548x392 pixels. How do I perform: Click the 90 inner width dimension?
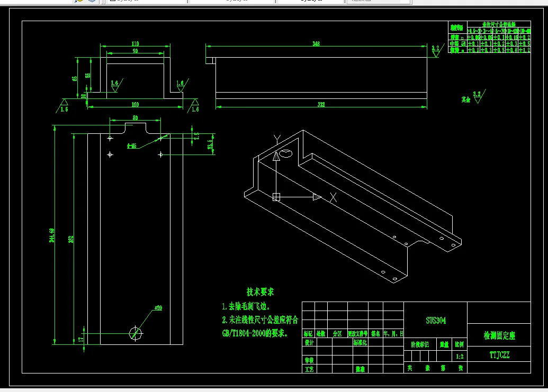coord(135,51)
